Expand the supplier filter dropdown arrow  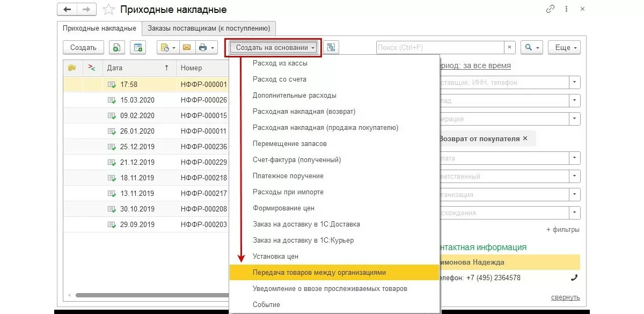coord(575,83)
